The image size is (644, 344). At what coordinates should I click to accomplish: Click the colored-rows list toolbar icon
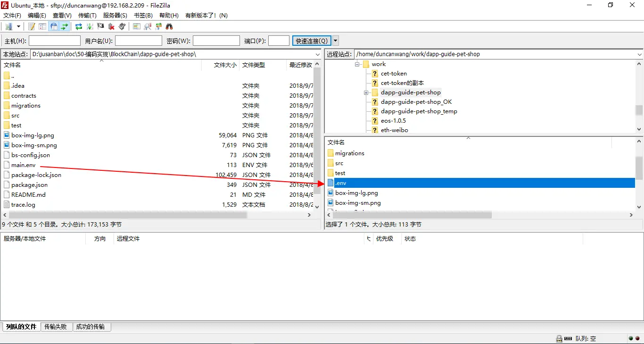[137, 26]
